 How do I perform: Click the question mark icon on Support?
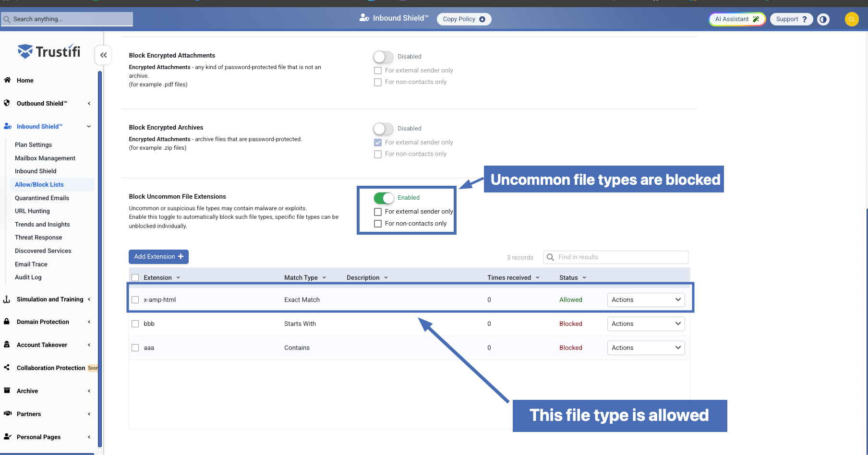click(805, 19)
